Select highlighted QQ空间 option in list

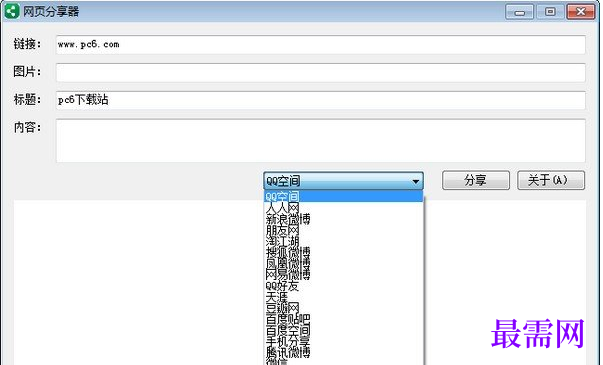tap(343, 197)
